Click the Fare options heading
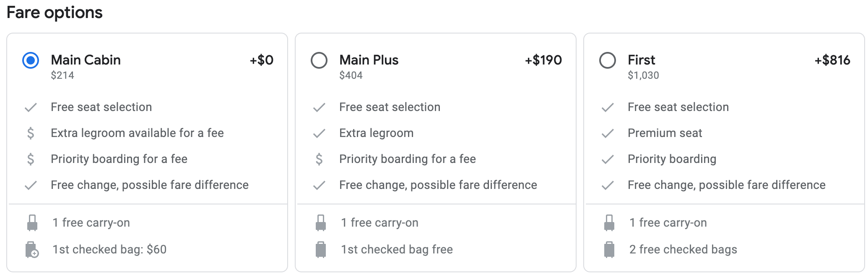 click(x=55, y=13)
